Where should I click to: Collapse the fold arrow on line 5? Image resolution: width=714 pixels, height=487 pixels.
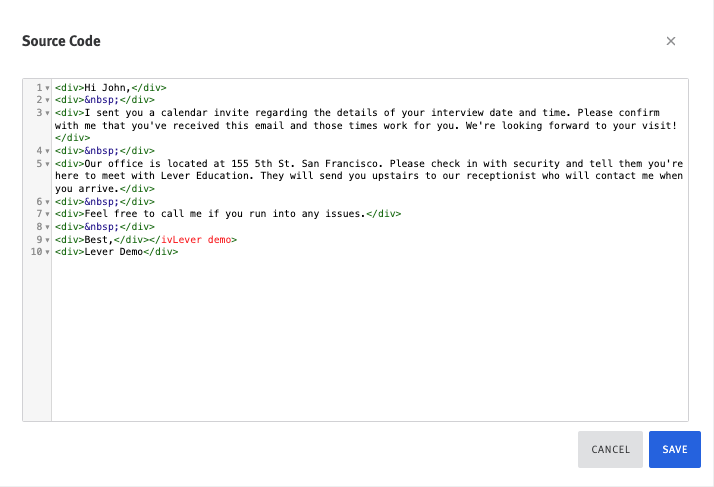tap(47, 164)
